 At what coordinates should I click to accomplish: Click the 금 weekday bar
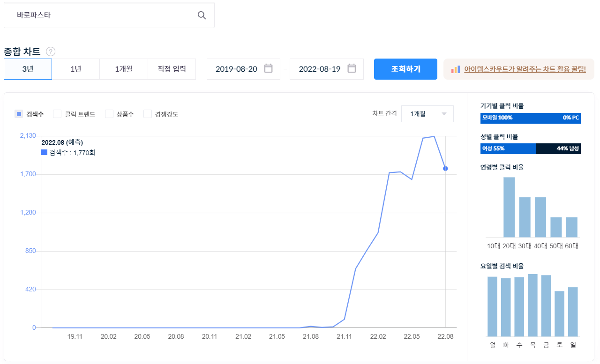click(546, 305)
